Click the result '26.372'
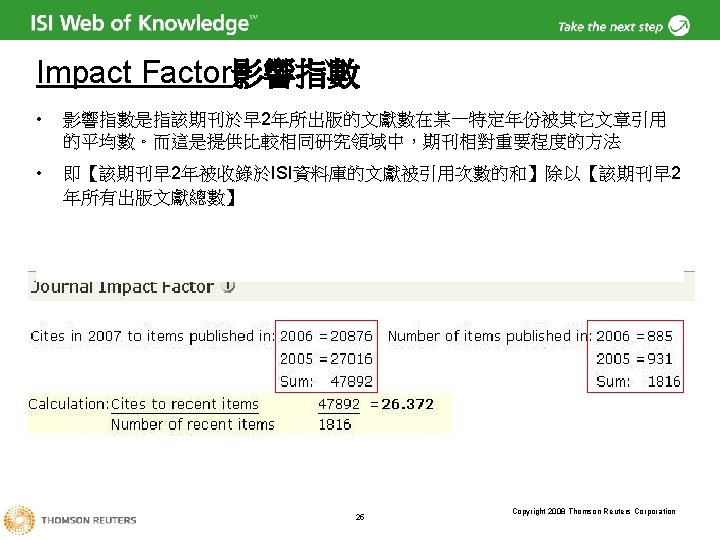 pyautogui.click(x=407, y=404)
